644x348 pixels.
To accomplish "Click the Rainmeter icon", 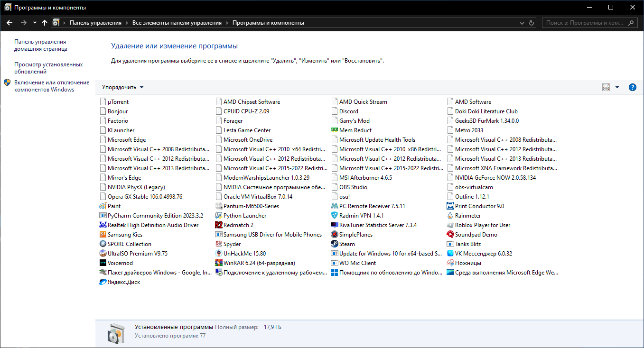I will click(450, 216).
